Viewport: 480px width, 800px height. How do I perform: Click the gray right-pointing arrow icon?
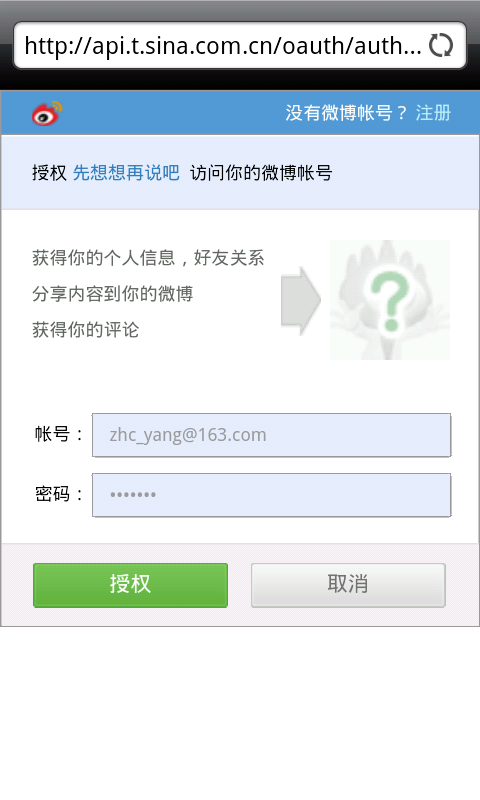[x=301, y=301]
